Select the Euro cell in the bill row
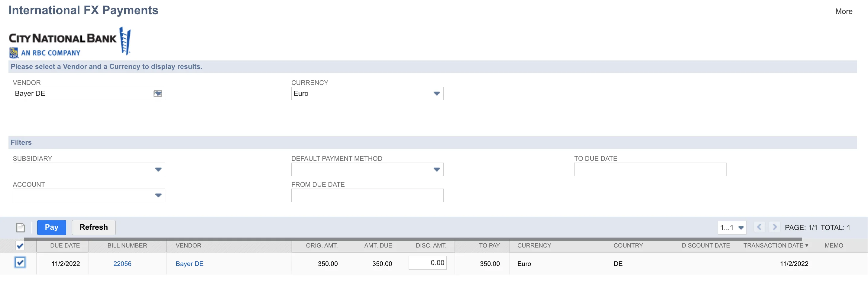This screenshot has width=868, height=298. coord(524,264)
